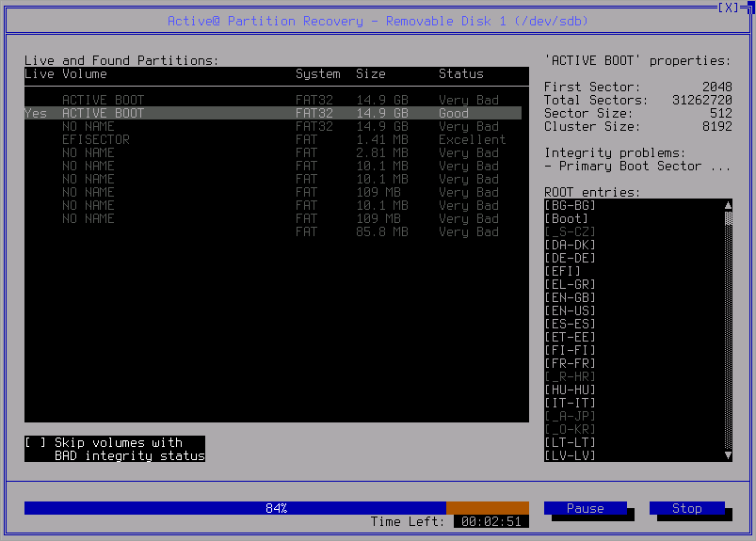
Task: Click the Excellent status of EFISECTOR
Action: click(472, 139)
